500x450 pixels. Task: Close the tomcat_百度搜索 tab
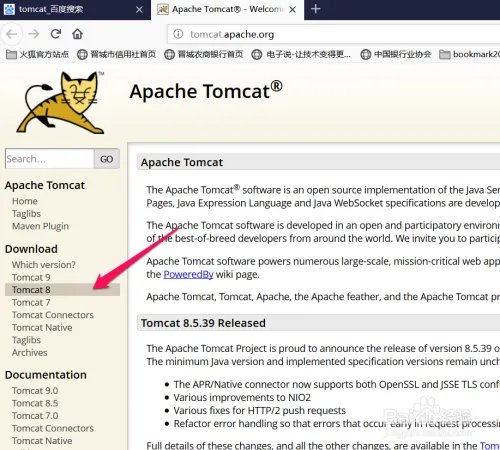pyautogui.click(x=139, y=10)
